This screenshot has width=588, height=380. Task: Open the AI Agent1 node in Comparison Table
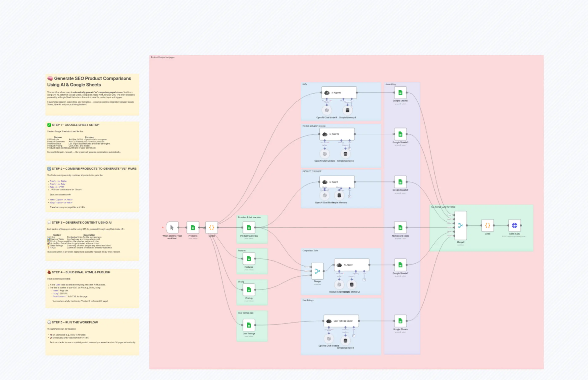click(x=351, y=264)
